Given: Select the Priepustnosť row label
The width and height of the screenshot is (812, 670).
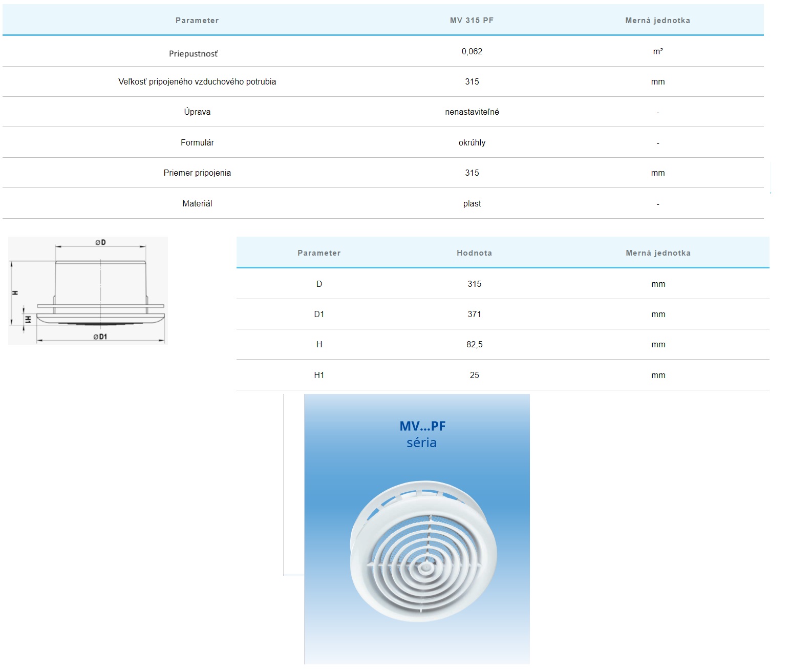Looking at the screenshot, I should pos(193,54).
